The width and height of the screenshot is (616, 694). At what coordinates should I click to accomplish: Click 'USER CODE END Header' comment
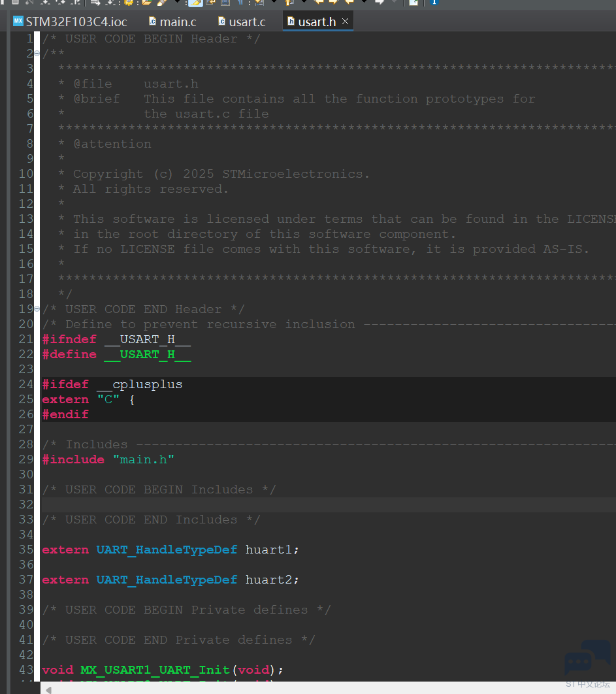coord(143,309)
